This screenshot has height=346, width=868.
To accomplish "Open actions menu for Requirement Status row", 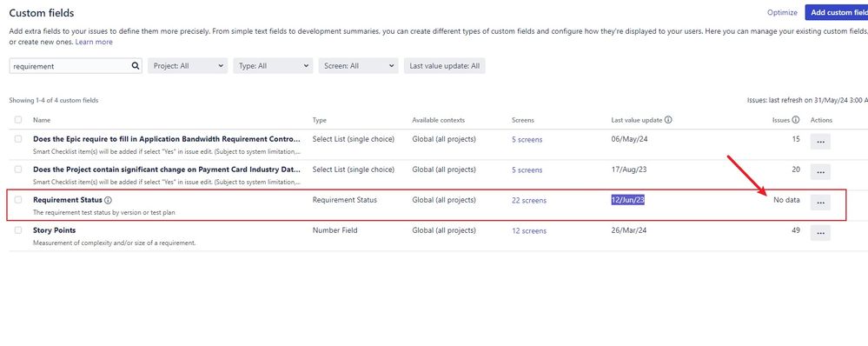I will 820,203.
